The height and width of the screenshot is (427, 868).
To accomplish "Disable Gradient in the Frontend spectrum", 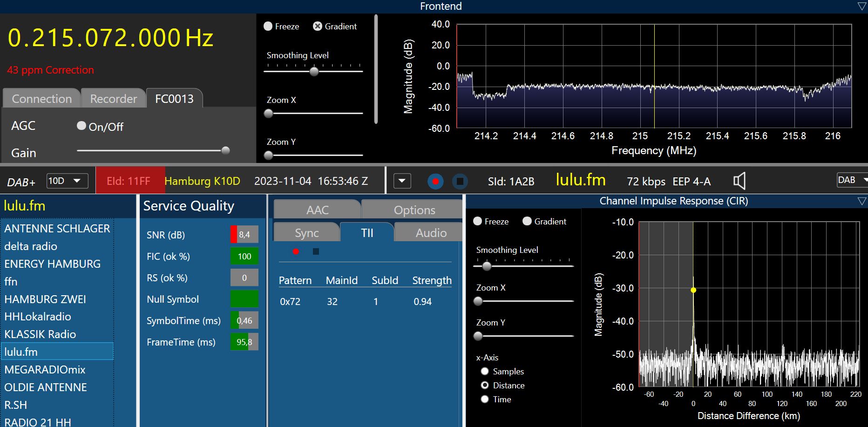I will coord(318,27).
